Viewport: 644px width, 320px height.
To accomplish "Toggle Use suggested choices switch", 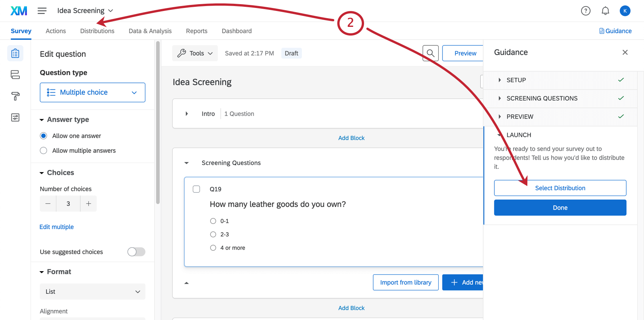I will click(x=136, y=252).
